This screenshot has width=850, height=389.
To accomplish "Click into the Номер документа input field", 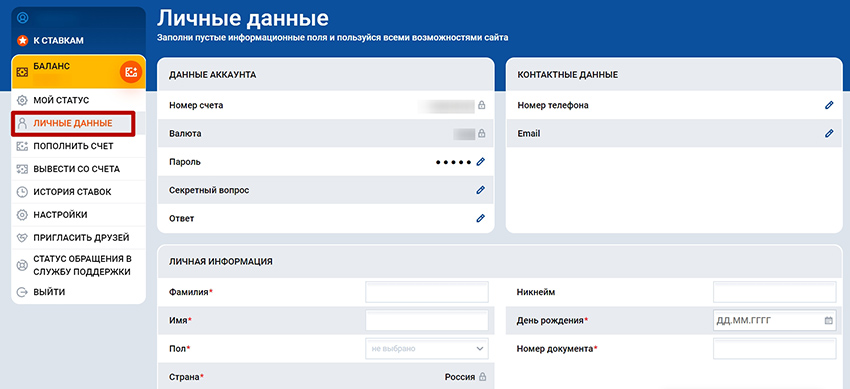I will tap(775, 348).
